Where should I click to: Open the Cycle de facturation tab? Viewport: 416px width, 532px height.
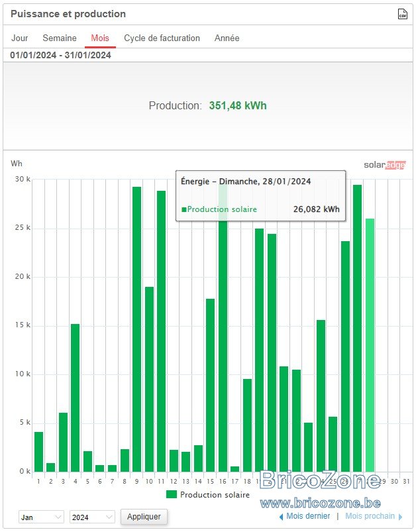pyautogui.click(x=162, y=38)
